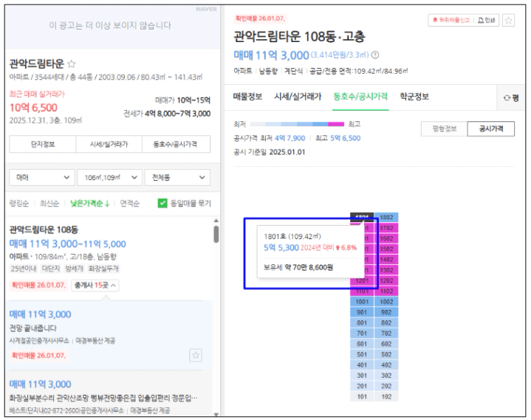The image size is (531, 420).
Task: Star the 관악드림타운 complex as favorite
Action: [x=72, y=64]
